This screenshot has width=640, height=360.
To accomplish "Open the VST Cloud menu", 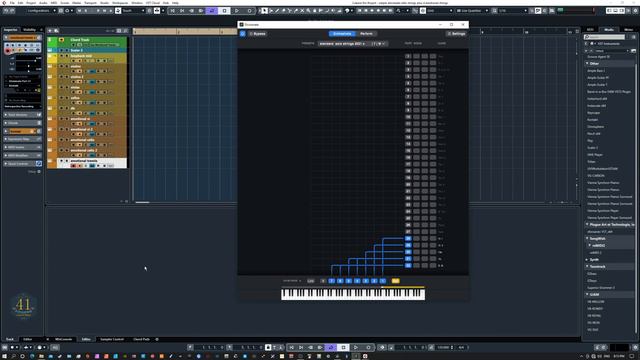I will pos(153,3).
